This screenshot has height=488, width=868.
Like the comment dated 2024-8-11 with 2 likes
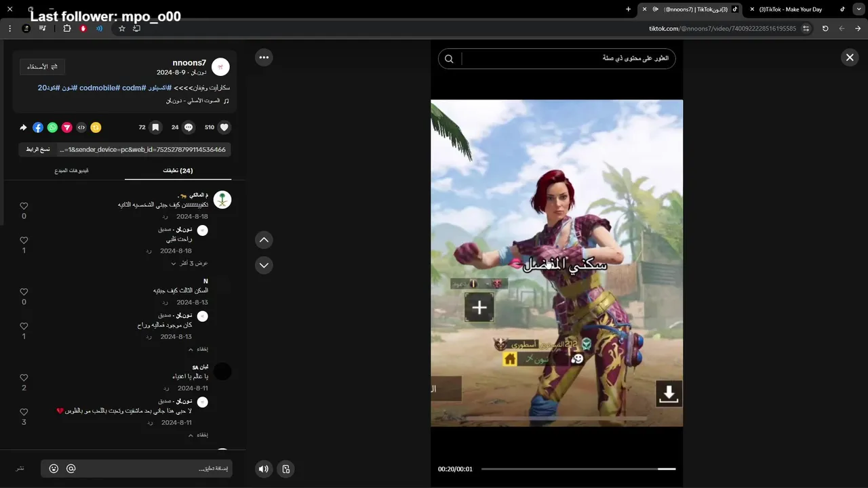[x=24, y=378]
